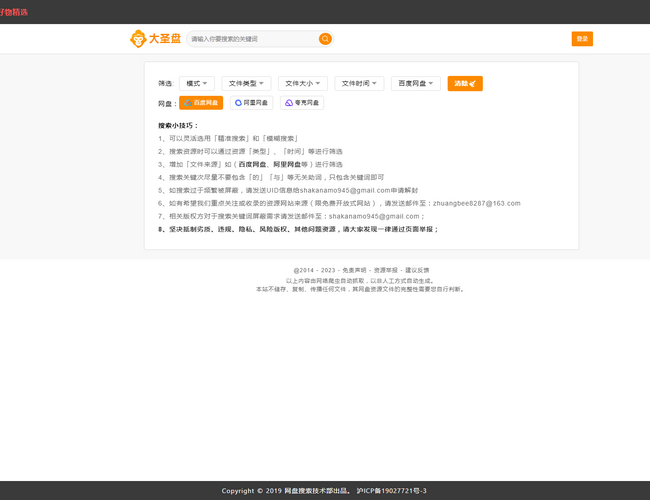The width and height of the screenshot is (650, 500).
Task: Click the 登录 login button
Action: (582, 39)
